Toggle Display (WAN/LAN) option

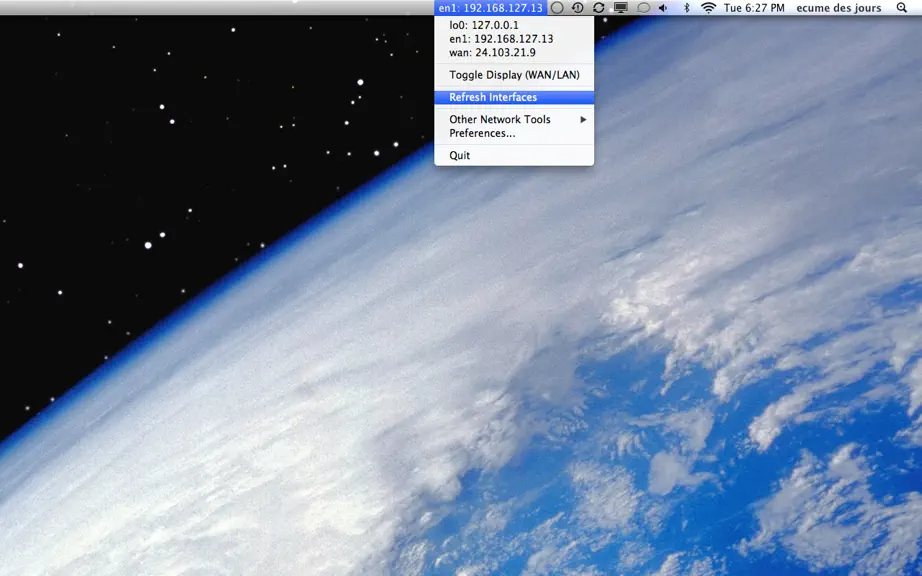click(514, 75)
